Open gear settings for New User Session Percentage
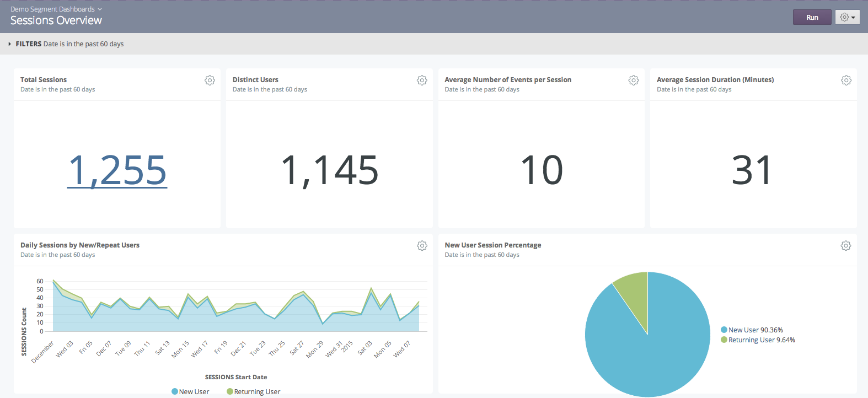Image resolution: width=868 pixels, height=398 pixels. [846, 246]
